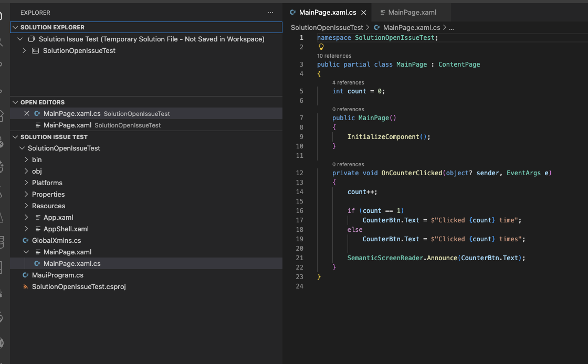Expand the Platforms folder

[26, 183]
